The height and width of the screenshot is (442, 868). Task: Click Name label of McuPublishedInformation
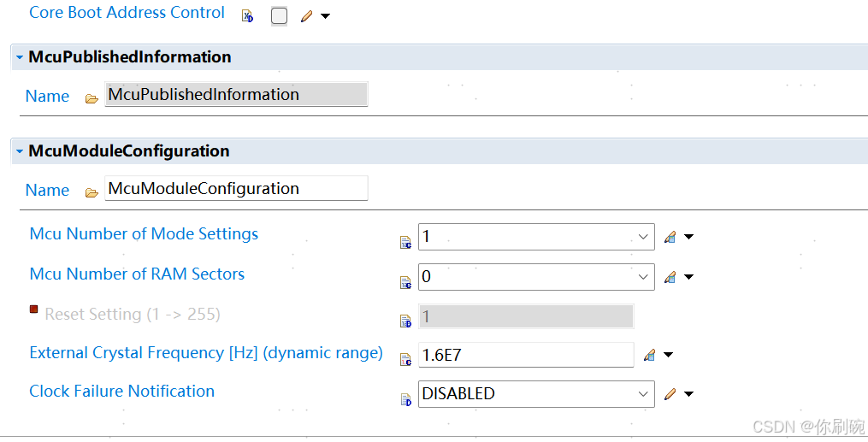48,97
